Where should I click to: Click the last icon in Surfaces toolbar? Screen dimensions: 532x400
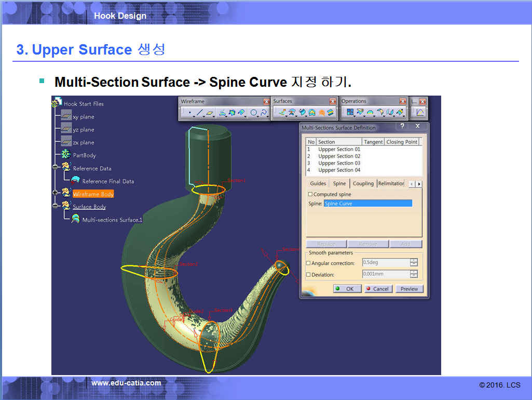click(331, 112)
